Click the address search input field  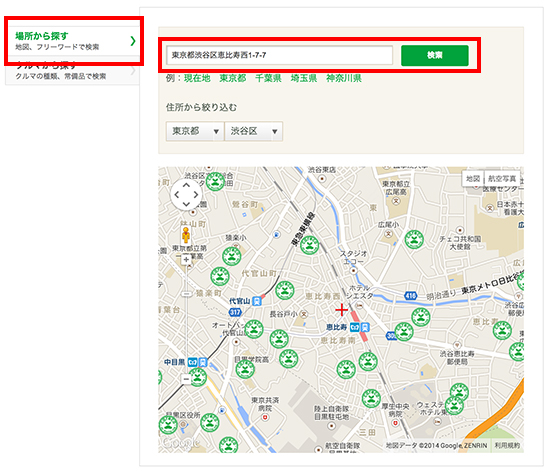tap(280, 55)
